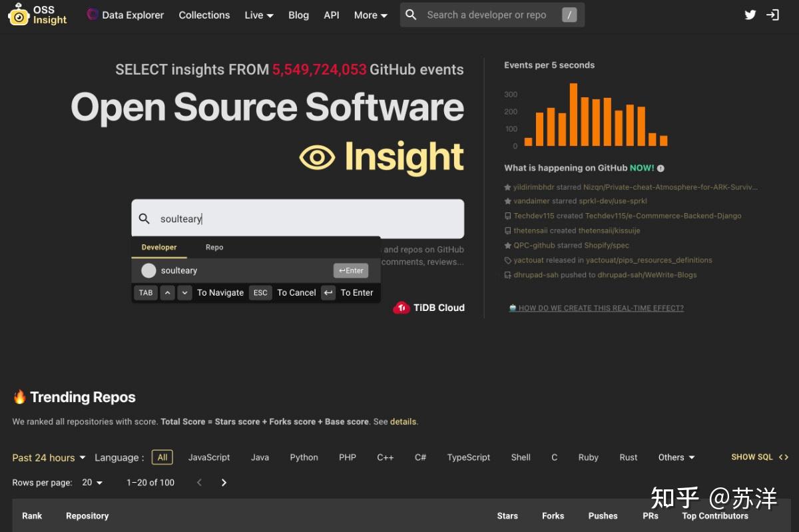Click a bar in the Events per 5 seconds chart
Viewport: 799px width, 532px height.
coord(574,113)
